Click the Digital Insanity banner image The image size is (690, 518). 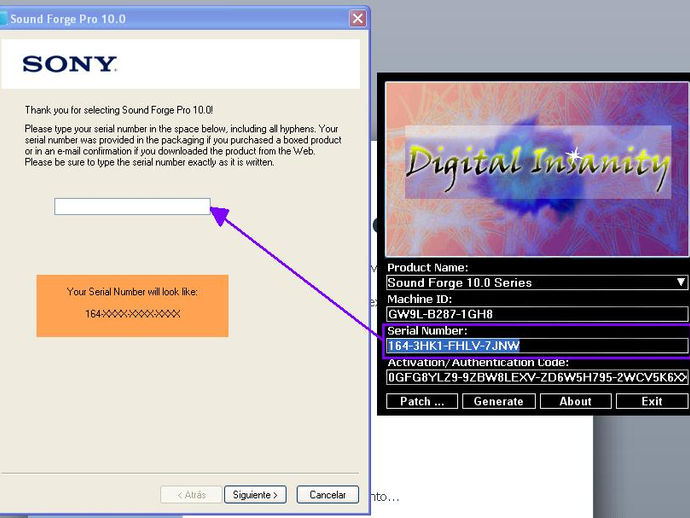pyautogui.click(x=536, y=169)
